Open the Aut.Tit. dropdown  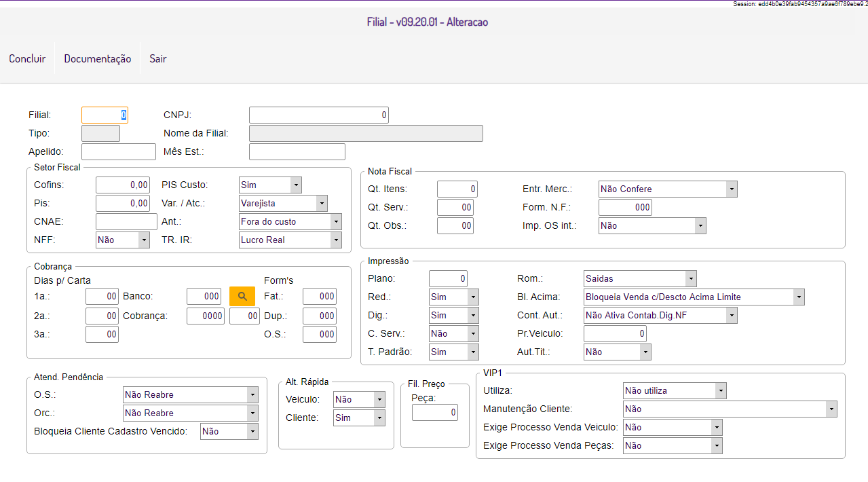[618, 352]
